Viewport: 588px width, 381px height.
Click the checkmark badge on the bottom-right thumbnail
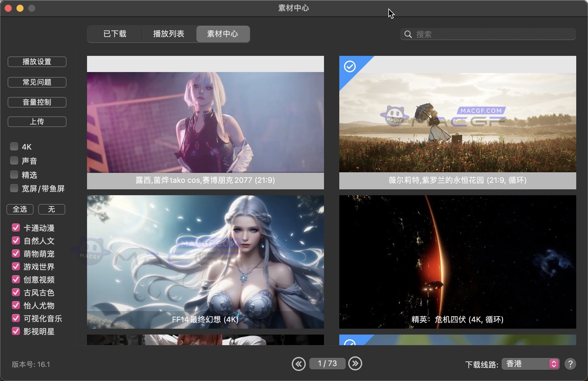tap(350, 343)
